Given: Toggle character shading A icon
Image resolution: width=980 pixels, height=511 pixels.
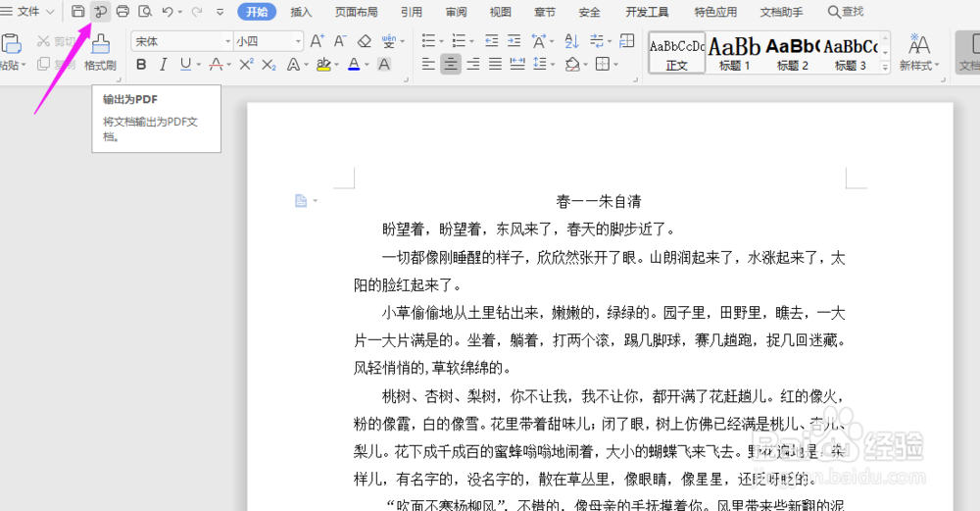Looking at the screenshot, I should tap(384, 64).
